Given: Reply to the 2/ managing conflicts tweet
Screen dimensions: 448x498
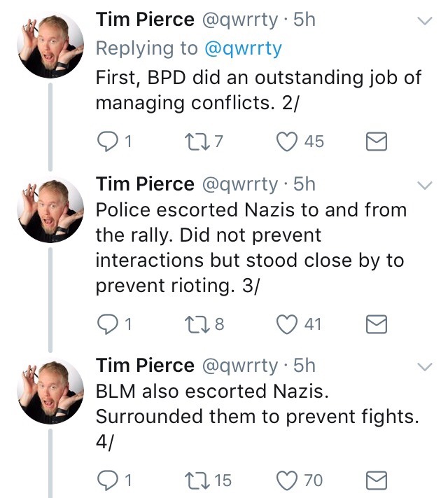Looking at the screenshot, I should point(106,141).
